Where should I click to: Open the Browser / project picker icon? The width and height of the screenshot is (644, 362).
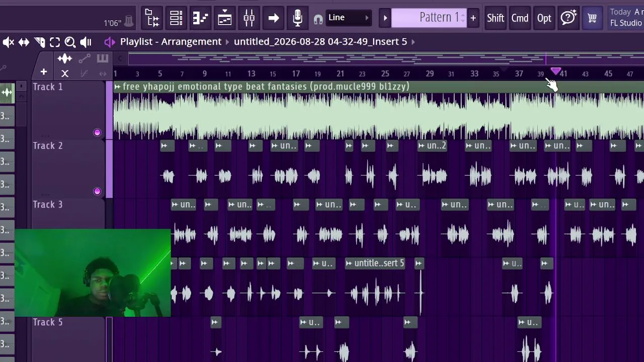[x=151, y=18]
